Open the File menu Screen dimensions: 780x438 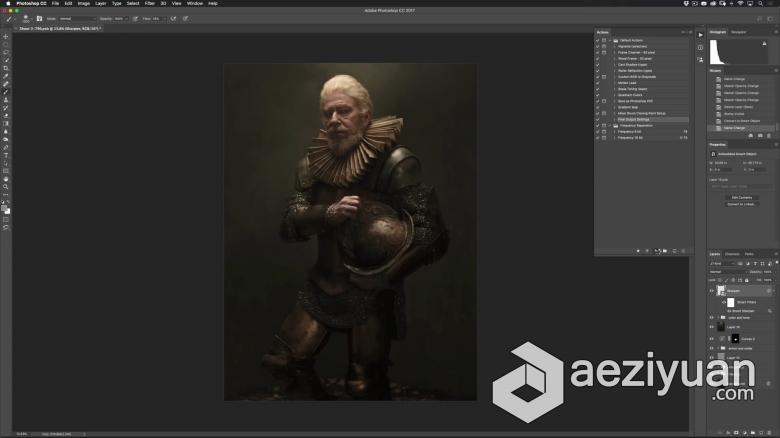point(55,3)
